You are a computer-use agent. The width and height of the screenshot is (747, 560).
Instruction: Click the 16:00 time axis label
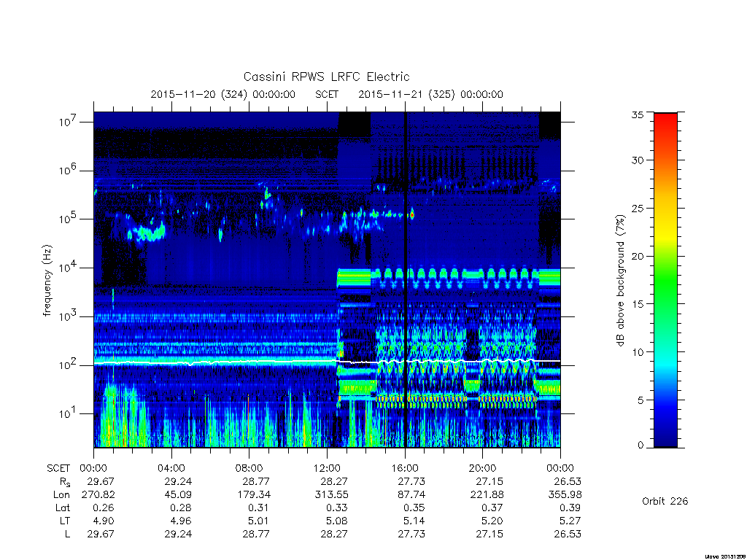click(x=405, y=468)
